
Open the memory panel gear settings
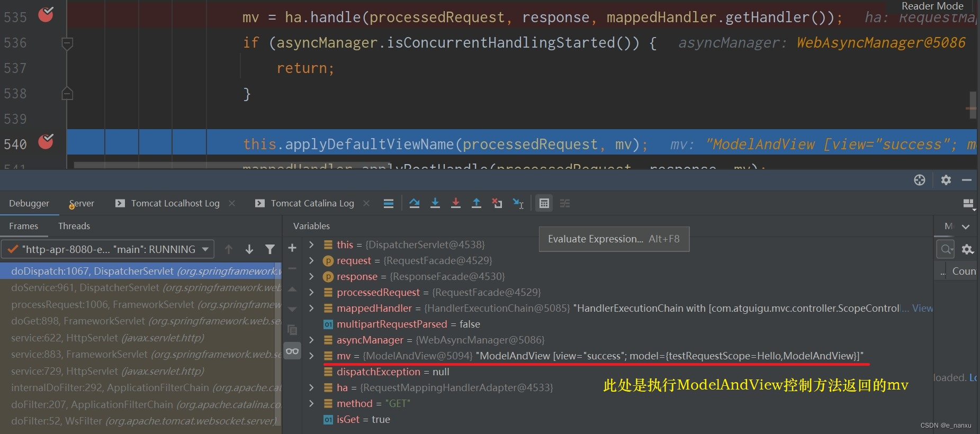(x=968, y=249)
